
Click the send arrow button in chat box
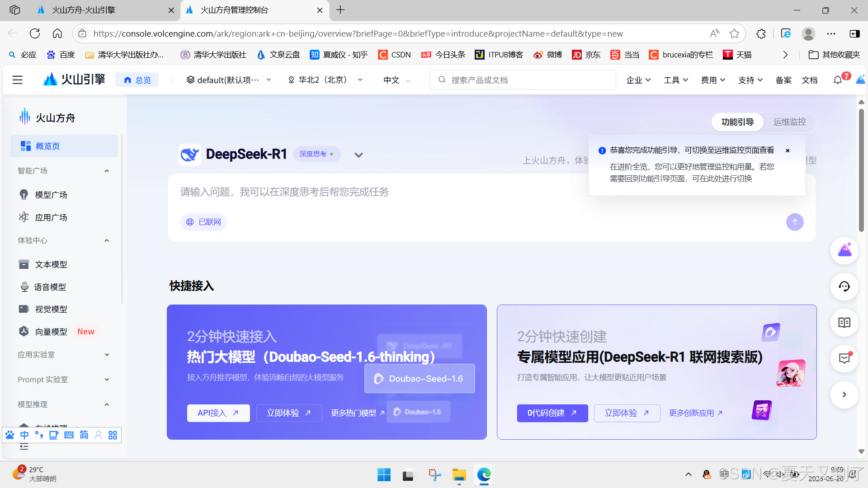794,222
